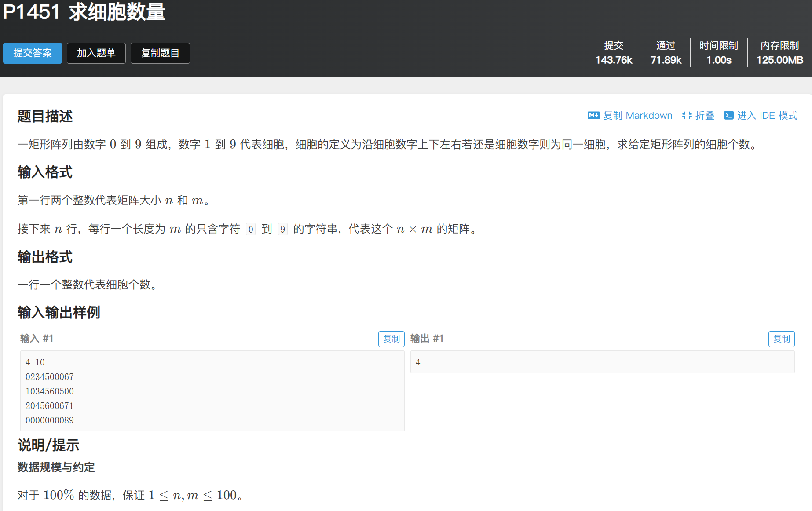Add problem via 加入题单 button
This screenshot has height=511, width=812.
coord(96,53)
